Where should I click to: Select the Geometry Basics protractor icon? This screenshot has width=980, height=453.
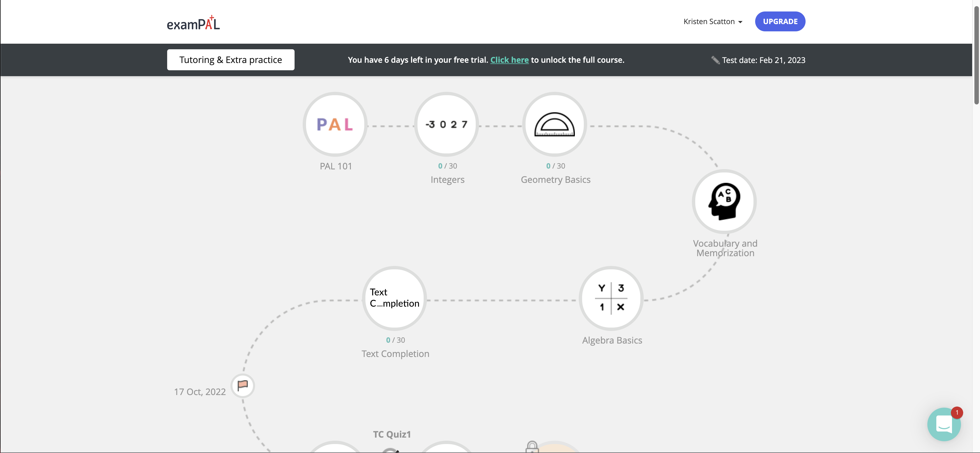tap(554, 124)
